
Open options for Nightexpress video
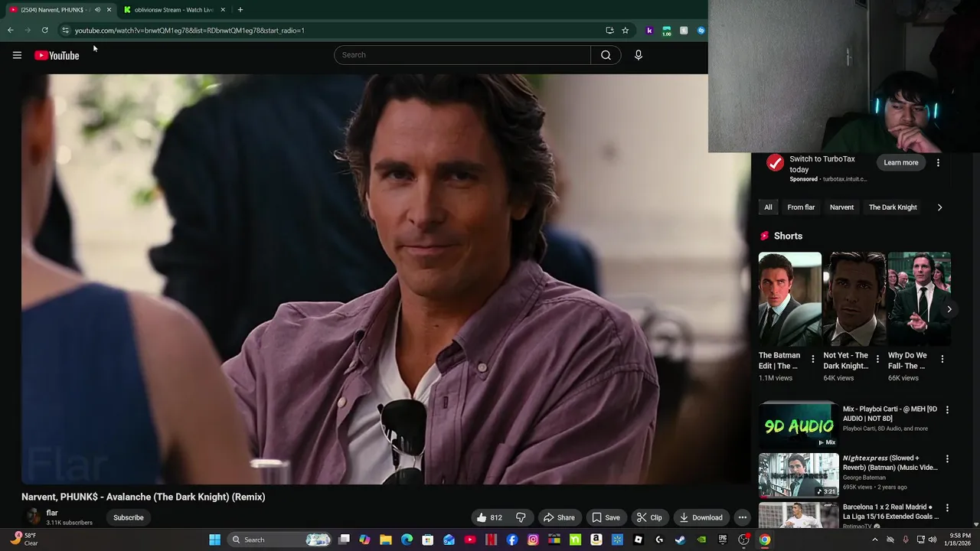click(947, 459)
